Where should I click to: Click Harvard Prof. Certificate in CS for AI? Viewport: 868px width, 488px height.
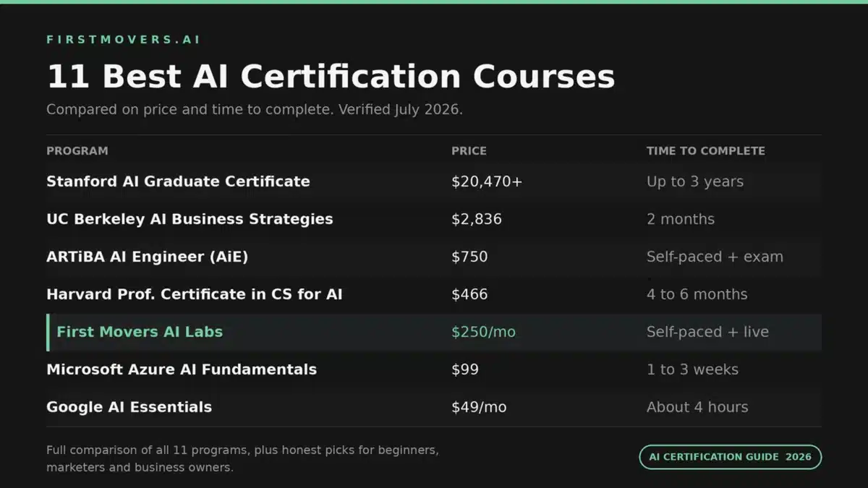point(195,294)
